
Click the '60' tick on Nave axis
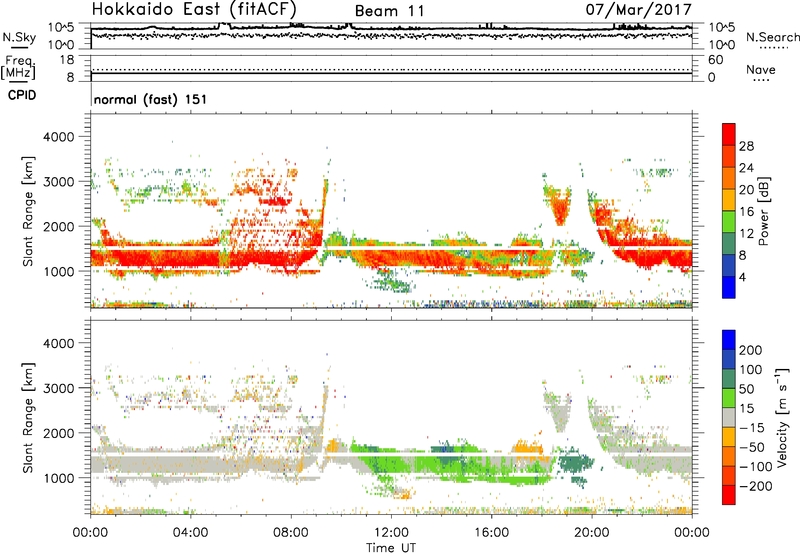715,60
